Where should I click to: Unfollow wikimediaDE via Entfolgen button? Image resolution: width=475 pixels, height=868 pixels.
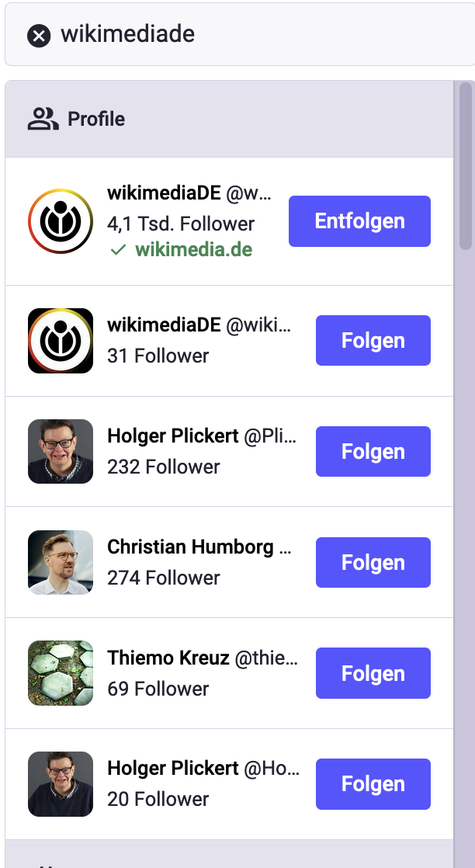click(359, 221)
